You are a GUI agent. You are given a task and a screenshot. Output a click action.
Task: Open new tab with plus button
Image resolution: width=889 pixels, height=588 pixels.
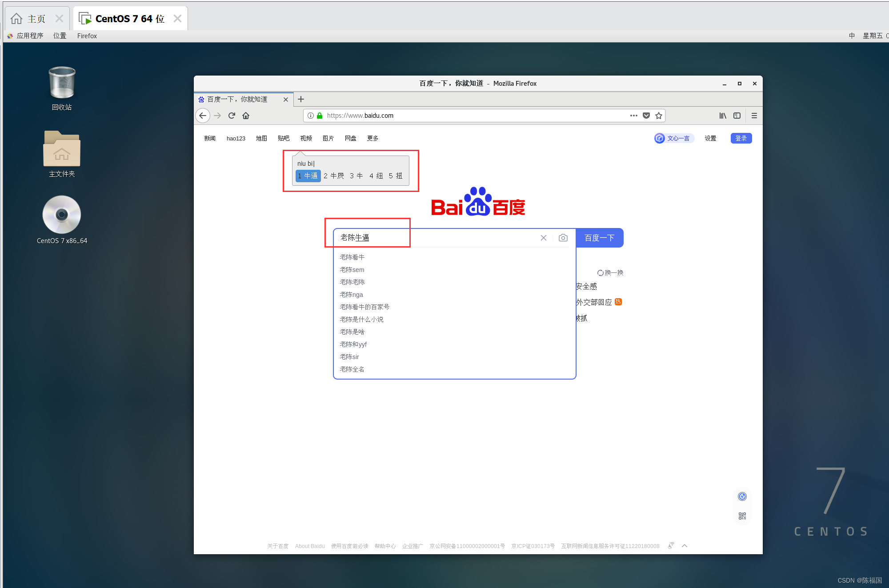point(301,99)
